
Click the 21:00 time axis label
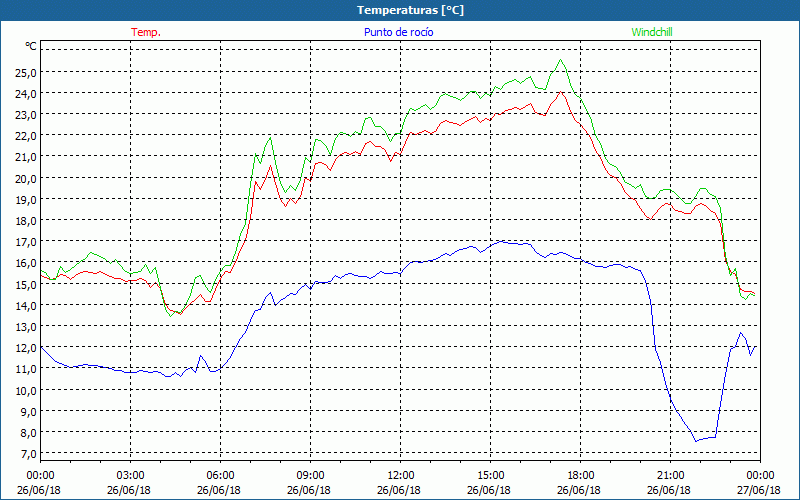click(670, 476)
